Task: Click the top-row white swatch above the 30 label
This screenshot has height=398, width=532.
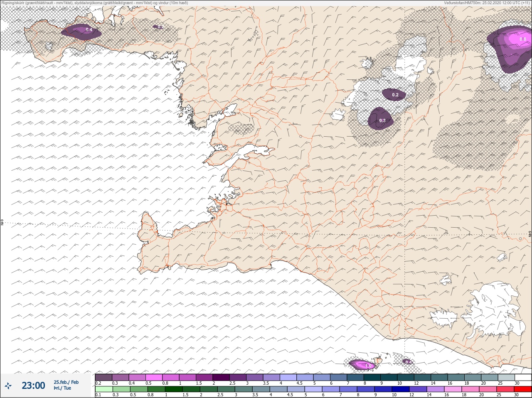Action: click(523, 377)
